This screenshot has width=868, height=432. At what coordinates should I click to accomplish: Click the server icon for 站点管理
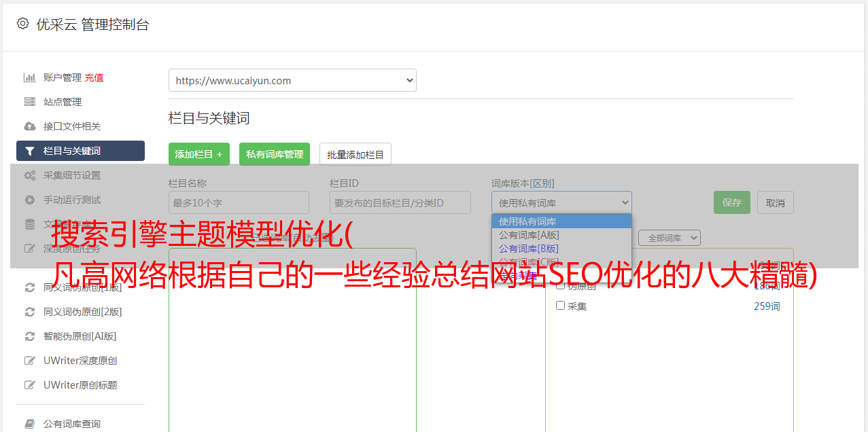pyautogui.click(x=29, y=102)
